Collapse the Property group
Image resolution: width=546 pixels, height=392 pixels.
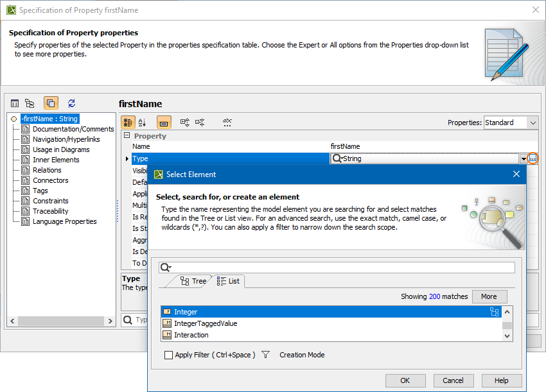click(127, 135)
